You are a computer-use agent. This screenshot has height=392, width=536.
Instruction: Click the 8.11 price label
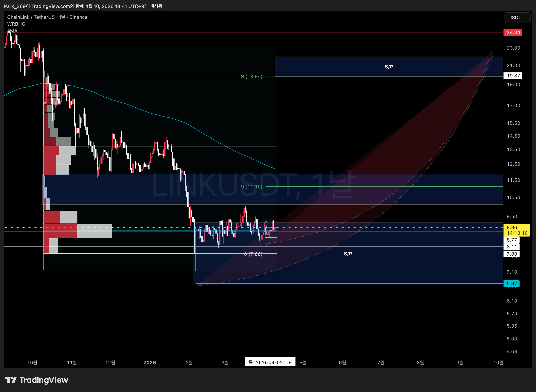tap(512, 247)
